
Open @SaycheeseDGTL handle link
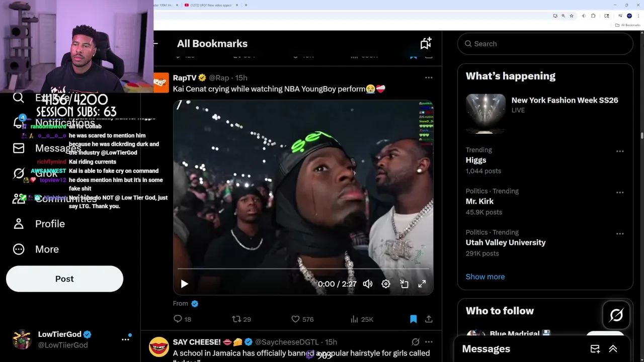pos(288,342)
